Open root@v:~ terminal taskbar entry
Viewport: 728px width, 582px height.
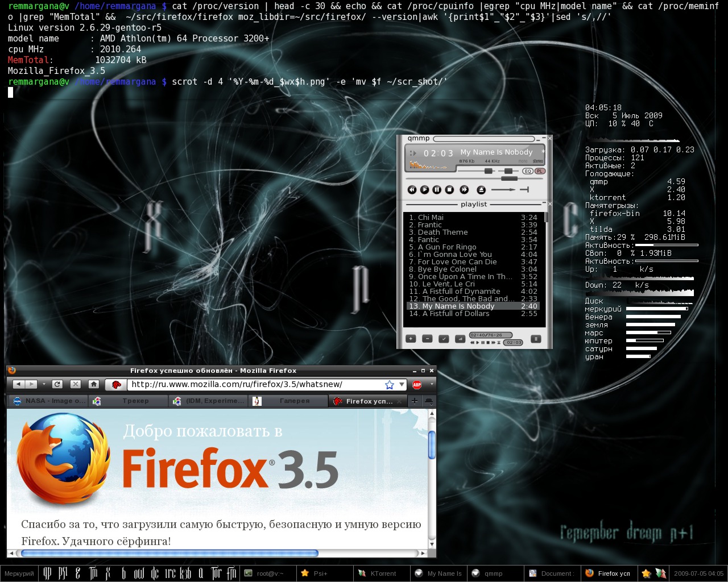click(268, 573)
